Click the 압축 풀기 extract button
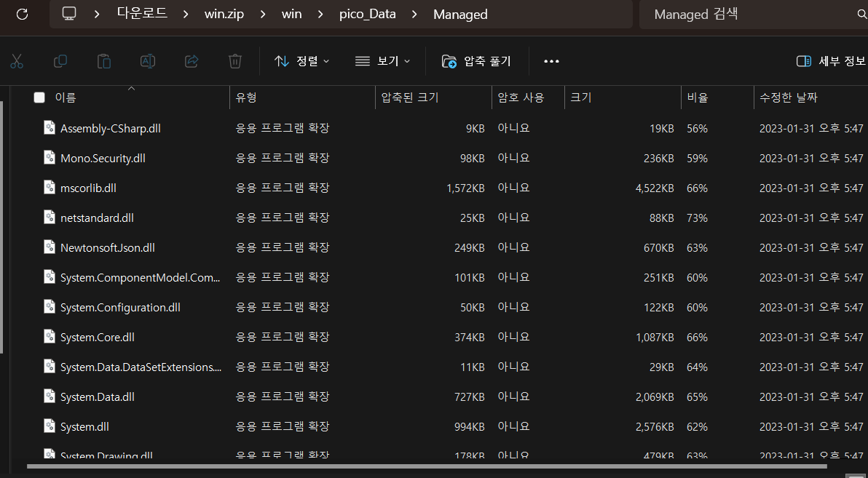The image size is (868, 478). (476, 61)
